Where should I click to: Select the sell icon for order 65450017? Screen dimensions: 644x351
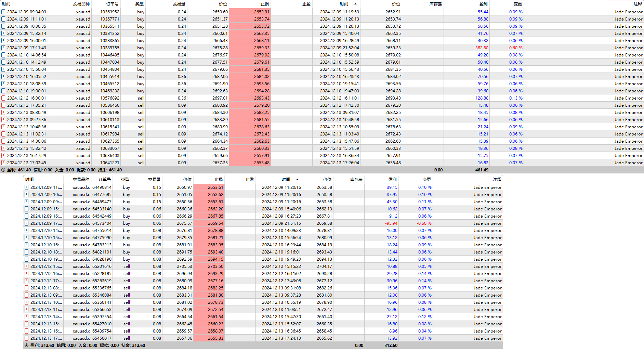coord(26,338)
